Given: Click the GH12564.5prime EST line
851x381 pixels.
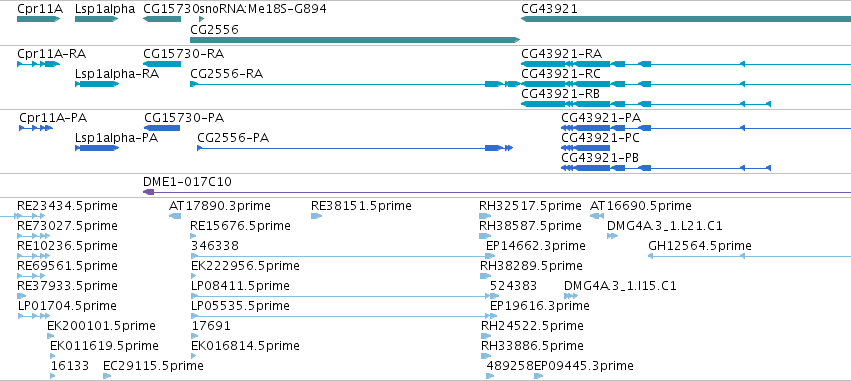Looking at the screenshot, I should (x=750, y=256).
